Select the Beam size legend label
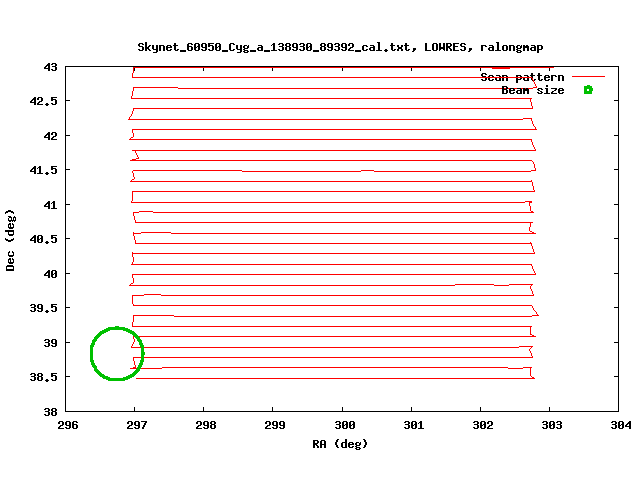The height and width of the screenshot is (480, 640). tap(532, 90)
